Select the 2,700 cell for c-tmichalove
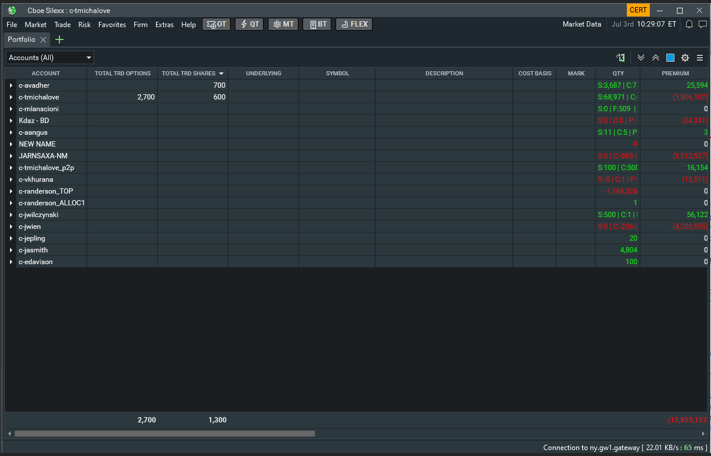 [x=122, y=97]
